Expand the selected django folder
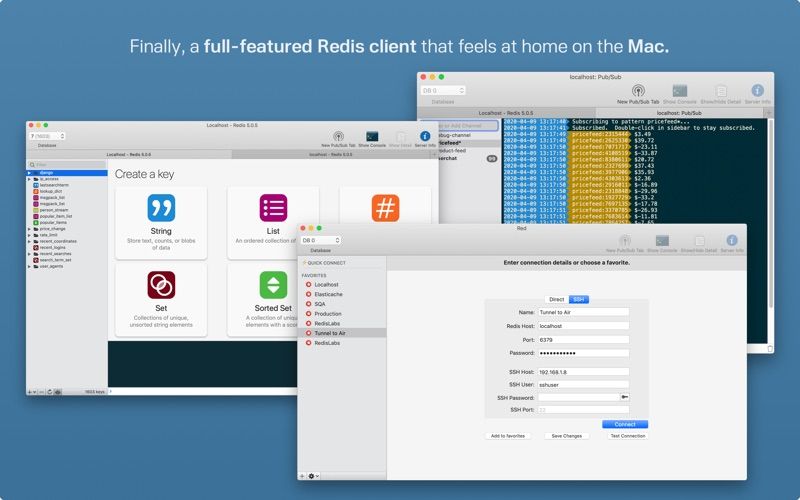The image size is (800, 500). (29, 173)
